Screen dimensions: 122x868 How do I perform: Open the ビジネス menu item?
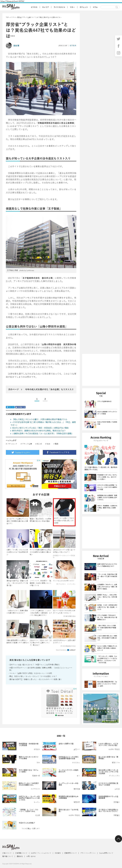pos(34,7)
